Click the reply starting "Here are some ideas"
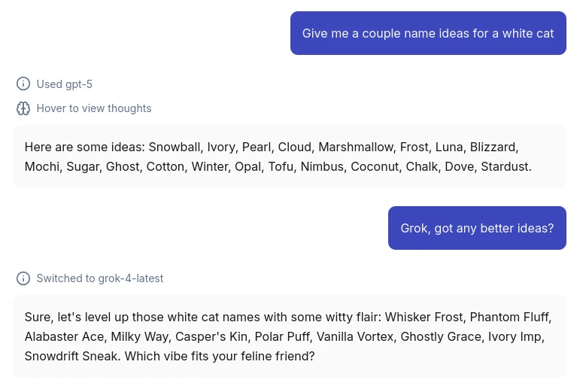583x392 pixels. point(290,156)
